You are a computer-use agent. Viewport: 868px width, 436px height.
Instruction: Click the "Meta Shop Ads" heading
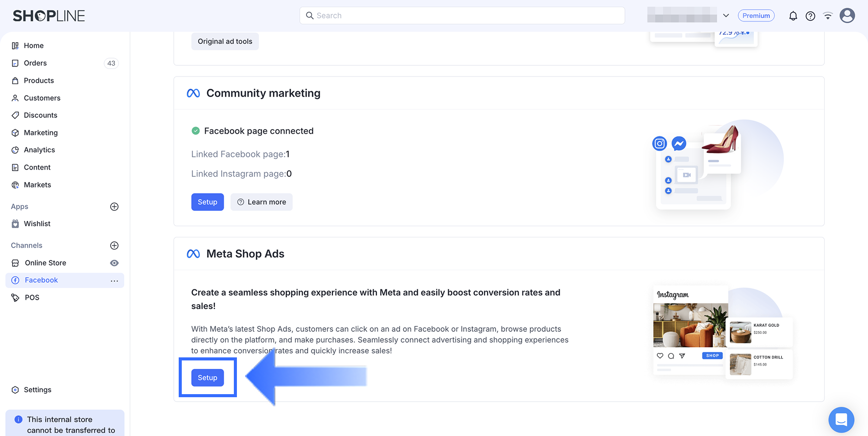click(x=246, y=254)
